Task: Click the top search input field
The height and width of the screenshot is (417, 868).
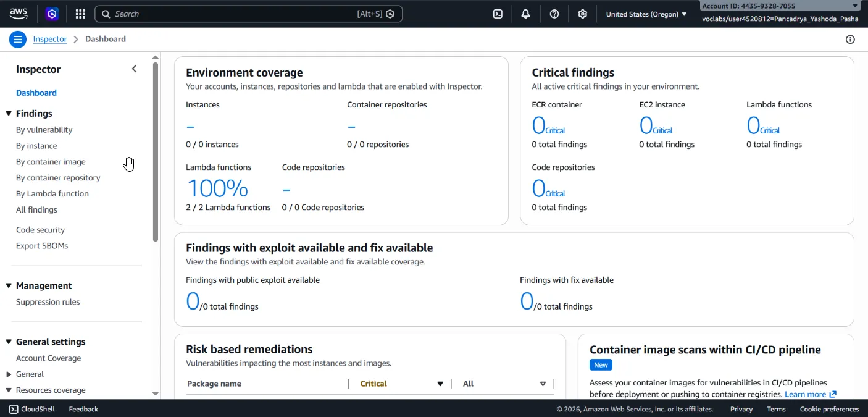Action: [248, 14]
